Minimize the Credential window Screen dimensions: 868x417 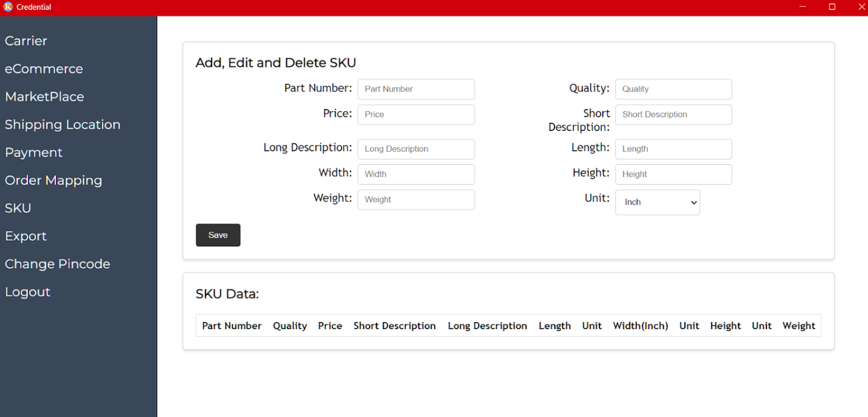pyautogui.click(x=803, y=7)
